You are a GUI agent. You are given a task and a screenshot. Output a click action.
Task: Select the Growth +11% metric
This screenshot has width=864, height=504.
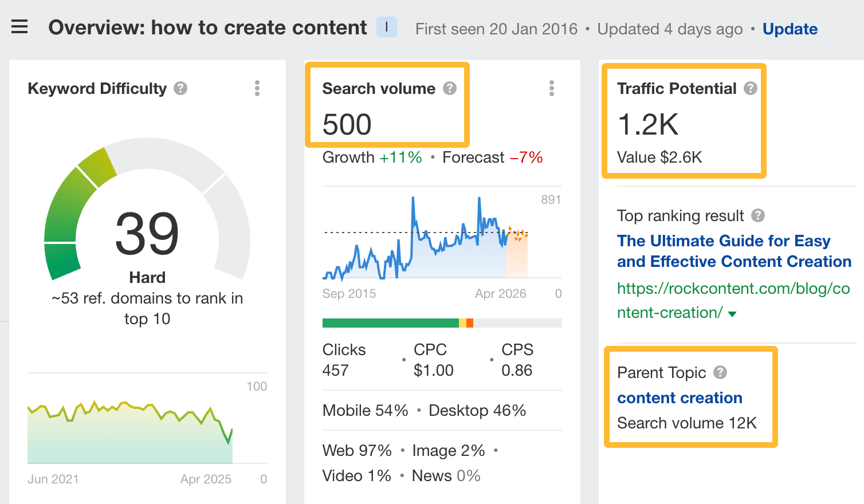click(x=371, y=157)
